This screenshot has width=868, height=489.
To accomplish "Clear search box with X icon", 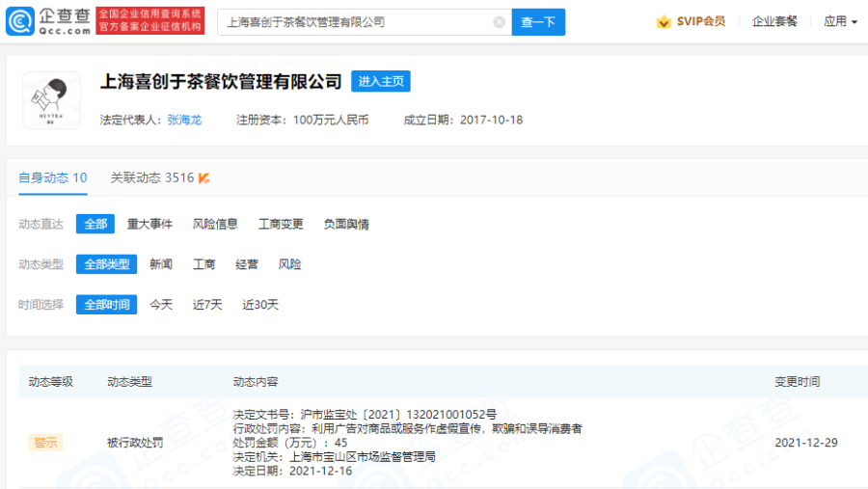I will 499,22.
